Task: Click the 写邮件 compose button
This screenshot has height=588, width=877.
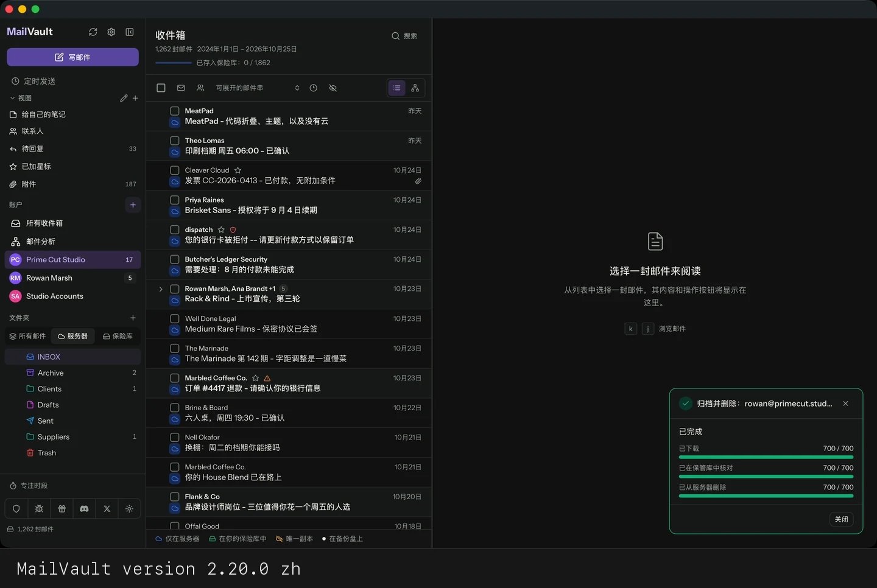Action: click(x=72, y=57)
